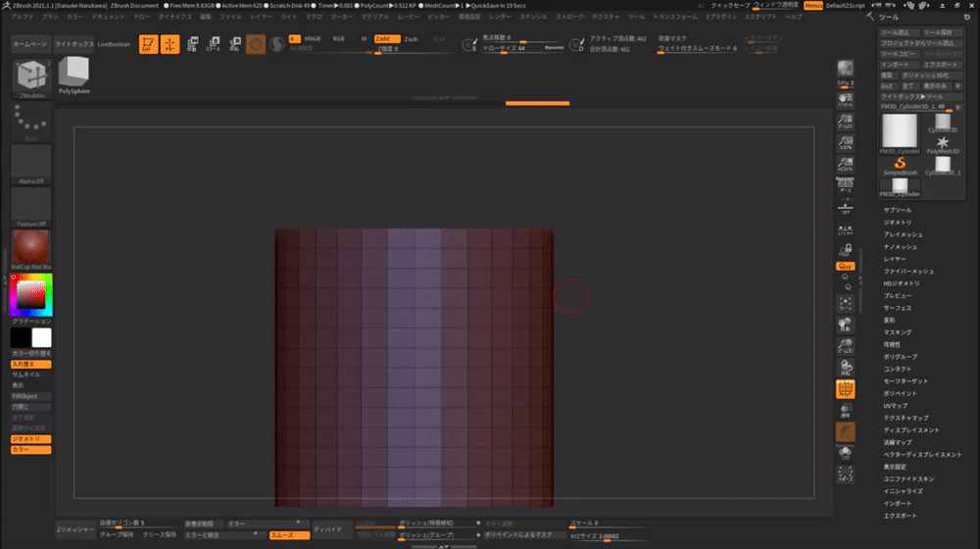The width and height of the screenshot is (980, 549).
Task: Toggle the orange Qvyz rotation button
Action: coord(844,266)
